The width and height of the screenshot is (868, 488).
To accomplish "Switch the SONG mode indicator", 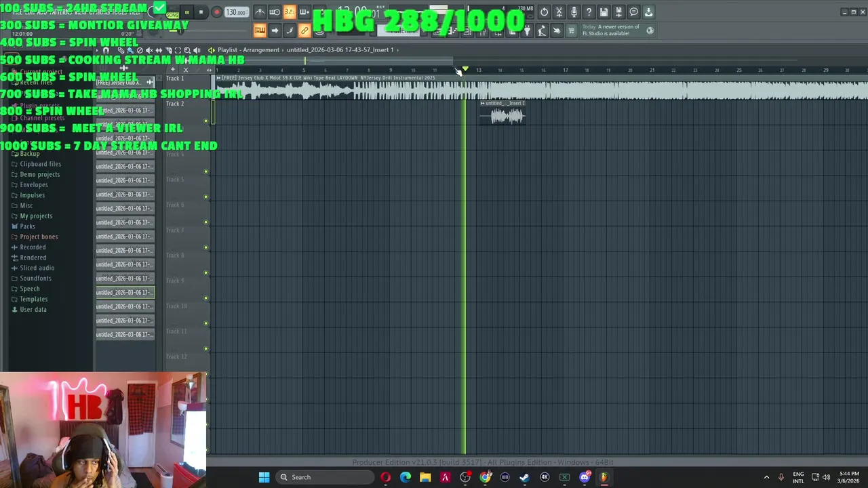I will (x=172, y=14).
